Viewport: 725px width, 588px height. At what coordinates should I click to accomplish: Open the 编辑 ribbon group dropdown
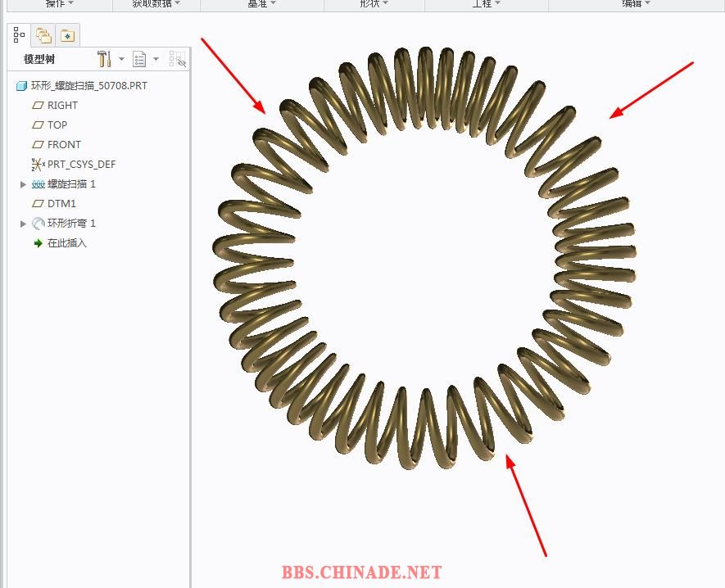(x=637, y=3)
